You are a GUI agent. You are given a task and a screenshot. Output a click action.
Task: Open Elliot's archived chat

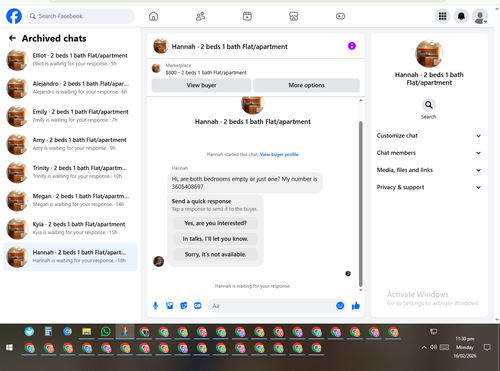click(70, 60)
